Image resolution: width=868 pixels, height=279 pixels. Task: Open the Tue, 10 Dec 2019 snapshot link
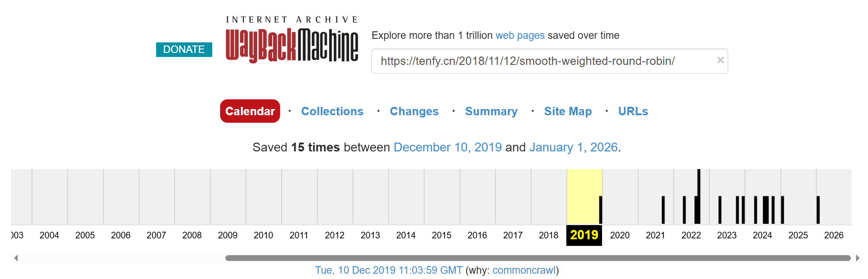point(388,270)
